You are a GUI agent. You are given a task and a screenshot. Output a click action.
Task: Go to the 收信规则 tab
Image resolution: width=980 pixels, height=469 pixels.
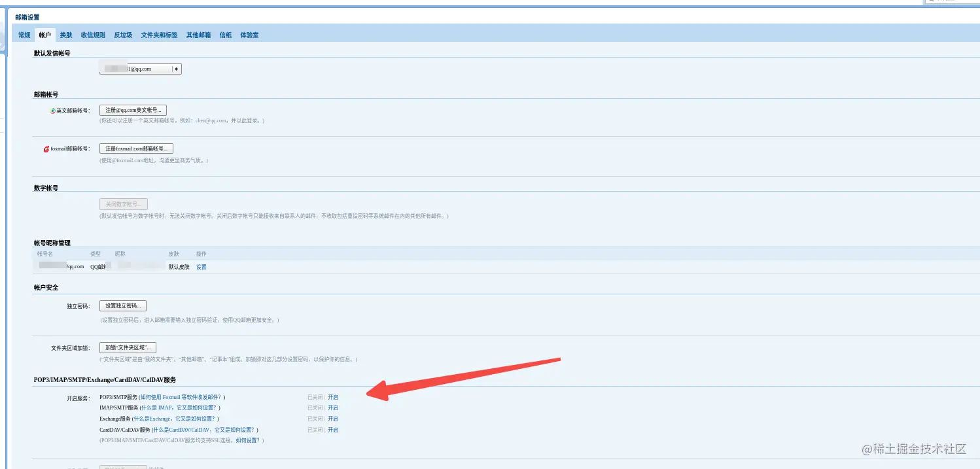(93, 35)
